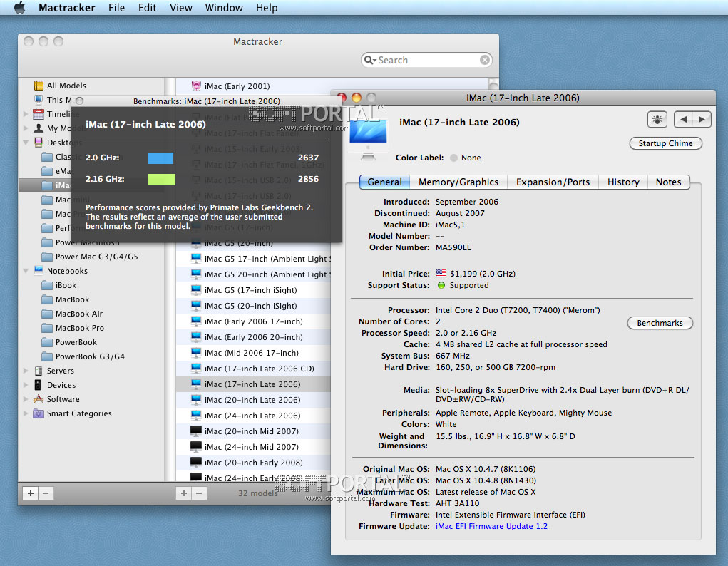Remove model with list minus button
This screenshot has height=566, width=728.
tap(199, 493)
